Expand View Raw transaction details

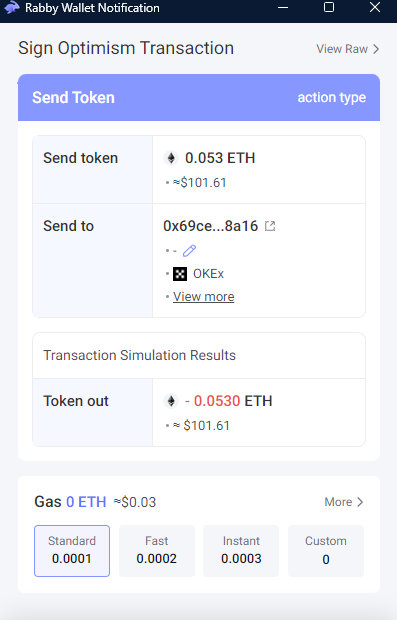tap(348, 49)
